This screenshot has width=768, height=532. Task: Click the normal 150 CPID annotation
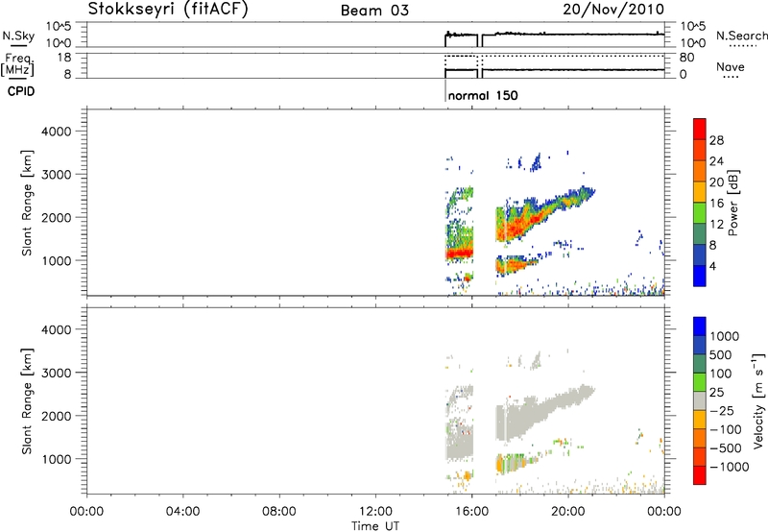(483, 95)
